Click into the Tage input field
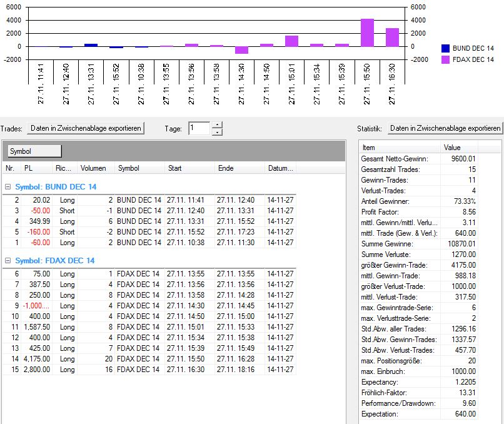Viewport: 504px width, 424px height. pyautogui.click(x=198, y=128)
